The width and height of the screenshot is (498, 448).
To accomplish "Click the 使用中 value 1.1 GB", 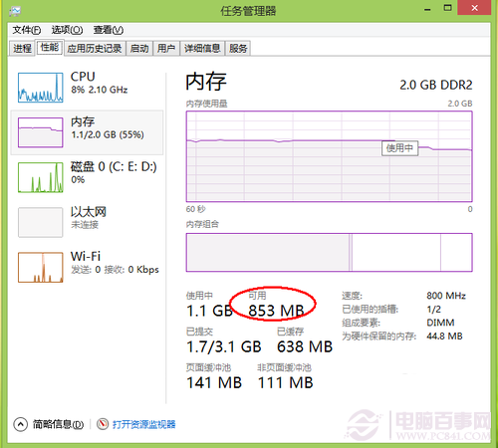I will coord(209,311).
